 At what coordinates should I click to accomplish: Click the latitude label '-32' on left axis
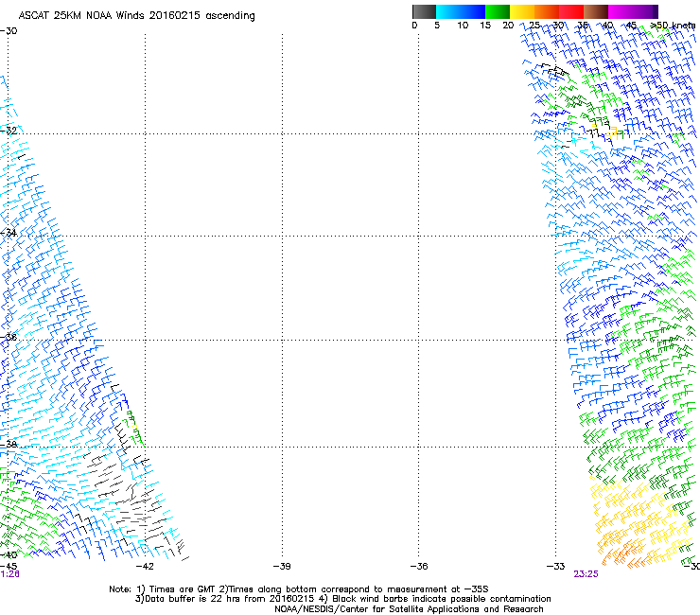pyautogui.click(x=9, y=131)
